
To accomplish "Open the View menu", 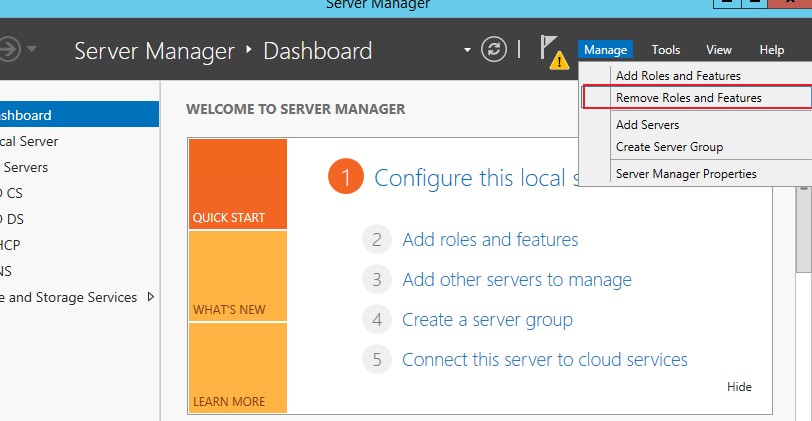I will (719, 50).
